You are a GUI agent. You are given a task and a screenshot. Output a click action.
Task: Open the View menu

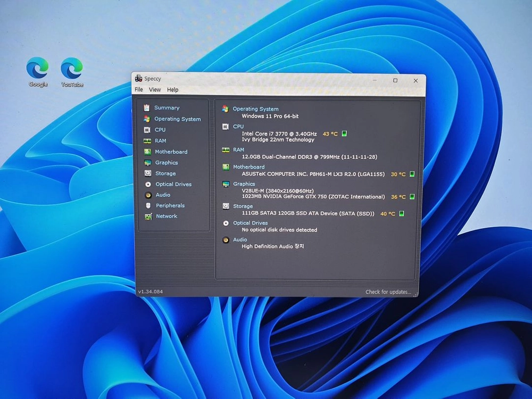(155, 89)
